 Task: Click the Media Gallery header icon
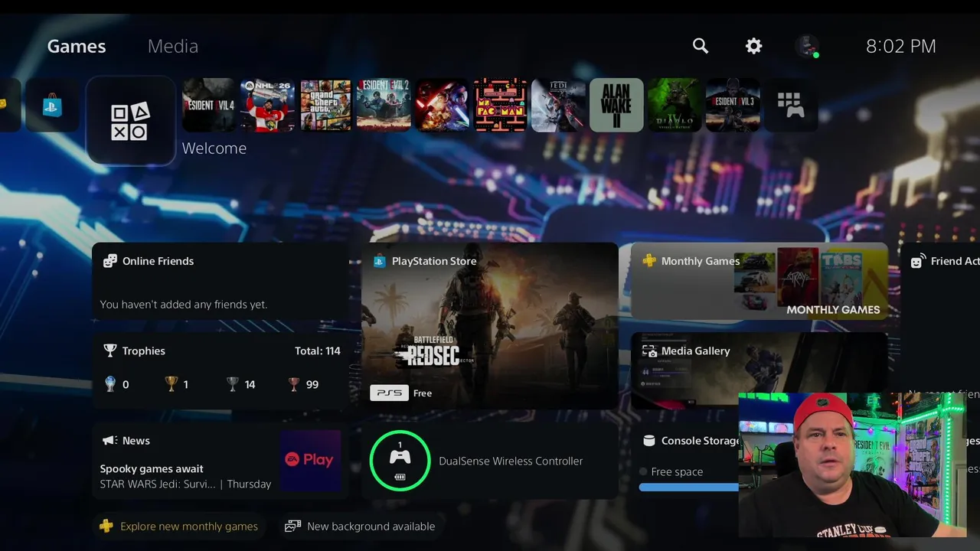(649, 350)
